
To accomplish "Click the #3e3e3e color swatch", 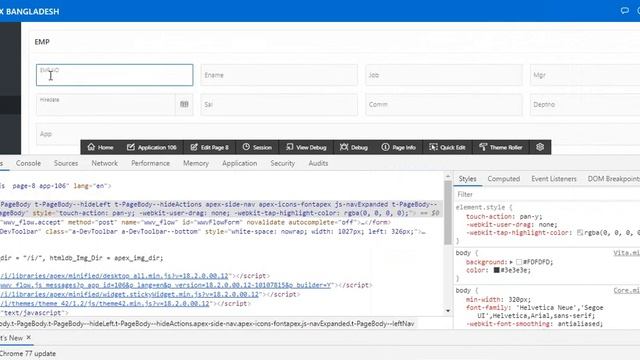I will coord(496,270).
